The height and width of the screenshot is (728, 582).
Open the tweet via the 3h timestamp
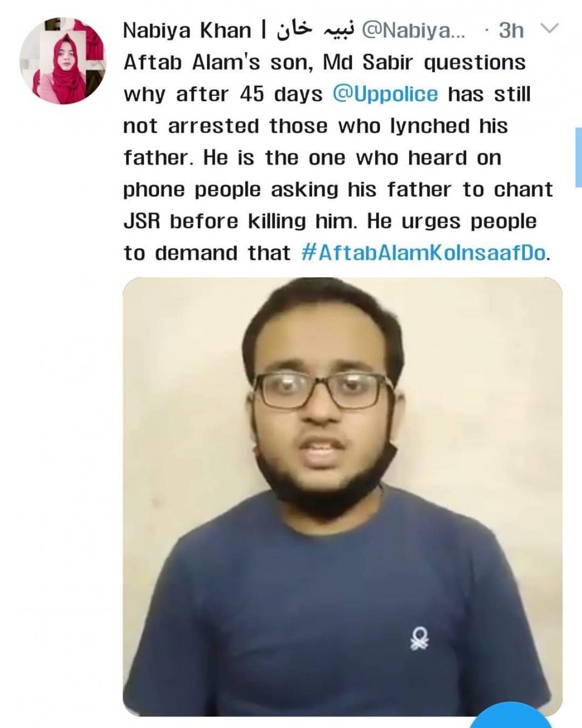512,31
